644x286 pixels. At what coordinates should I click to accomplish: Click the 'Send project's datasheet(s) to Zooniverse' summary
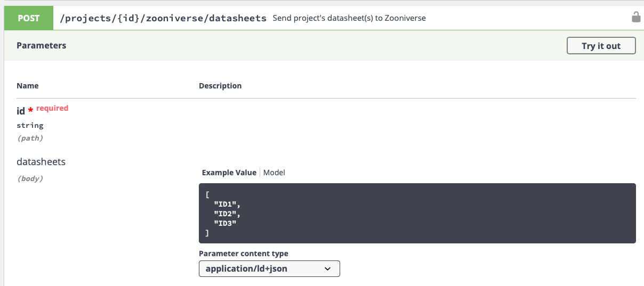click(349, 18)
